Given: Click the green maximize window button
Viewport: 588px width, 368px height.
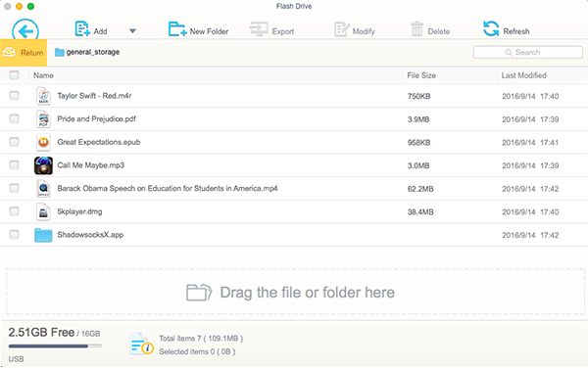Looking at the screenshot, I should click(30, 7).
